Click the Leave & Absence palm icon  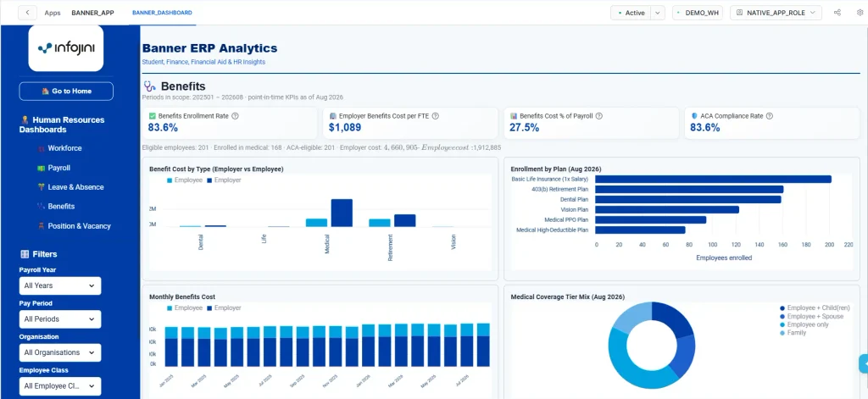41,187
